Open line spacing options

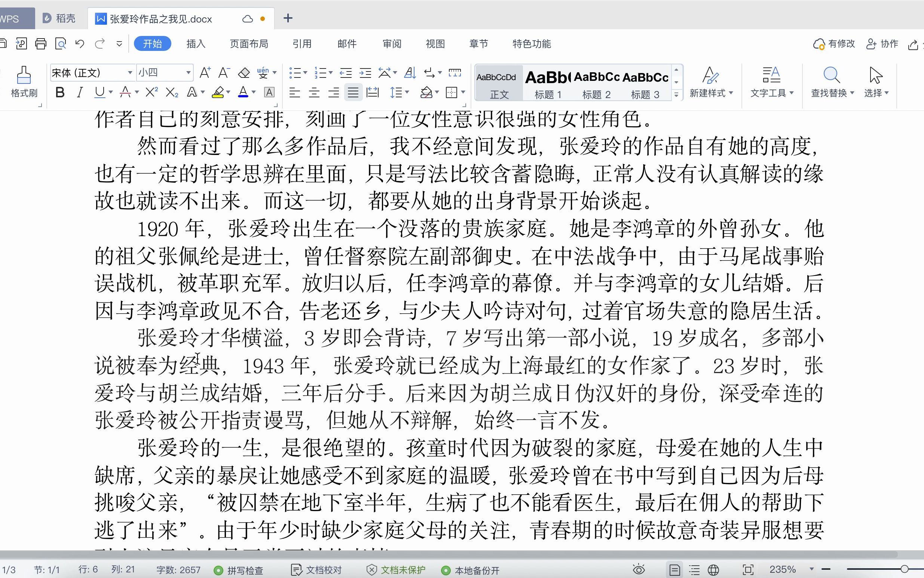(x=397, y=92)
